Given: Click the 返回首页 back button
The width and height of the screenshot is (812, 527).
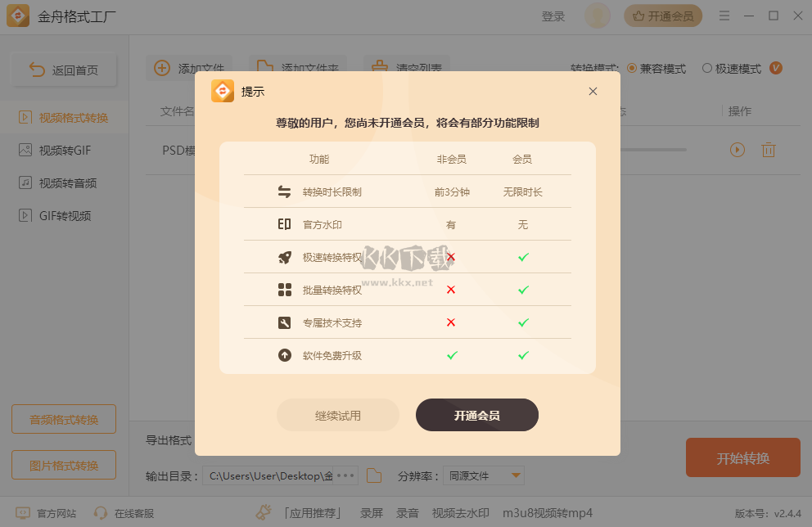Looking at the screenshot, I should (x=64, y=70).
